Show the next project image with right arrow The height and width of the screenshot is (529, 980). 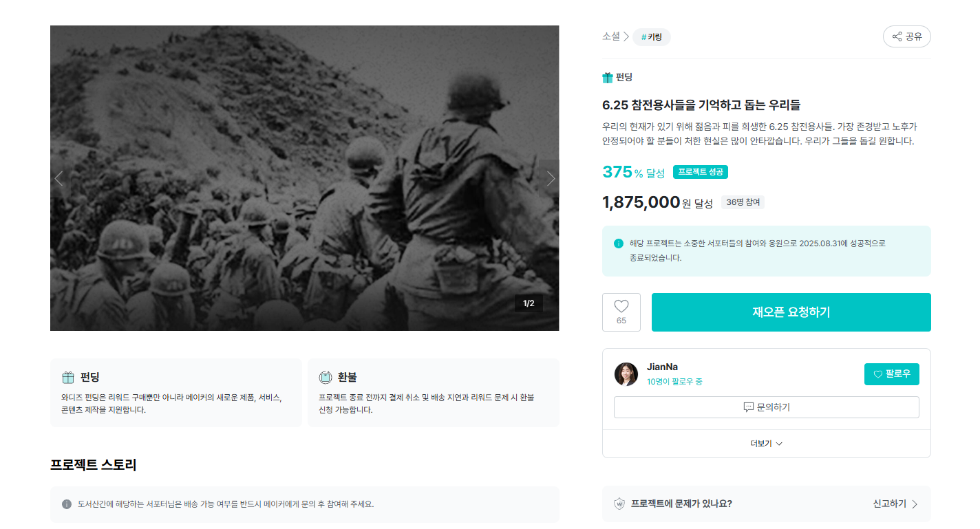click(550, 179)
